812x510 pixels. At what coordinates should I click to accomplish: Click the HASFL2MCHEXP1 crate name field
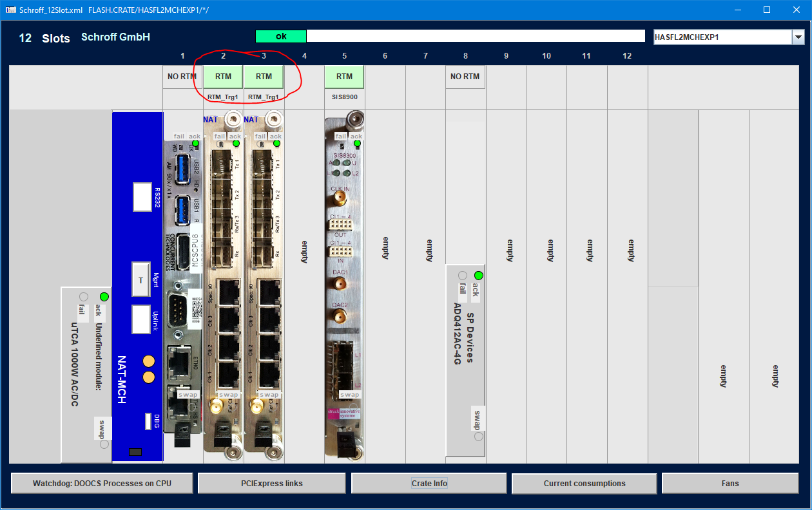(x=722, y=37)
